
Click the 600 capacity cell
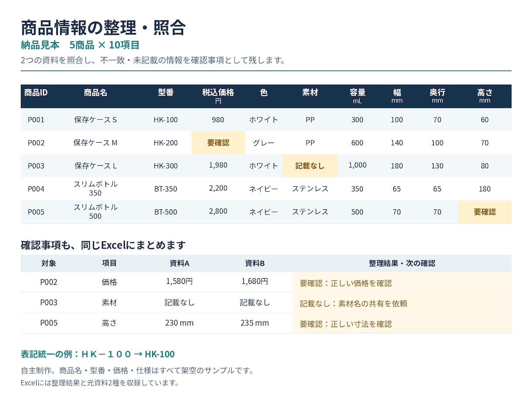tap(357, 143)
